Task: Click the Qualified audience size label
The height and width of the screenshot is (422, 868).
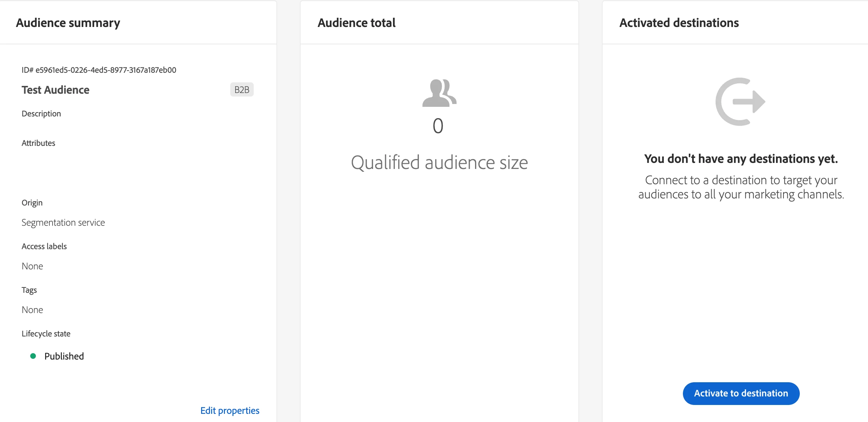Action: pos(439,163)
